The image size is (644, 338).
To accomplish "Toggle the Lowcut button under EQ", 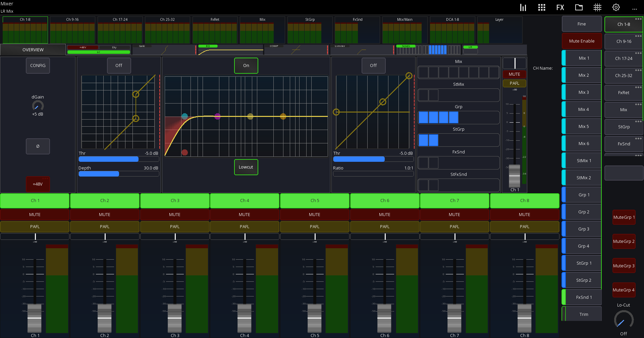I will [246, 167].
